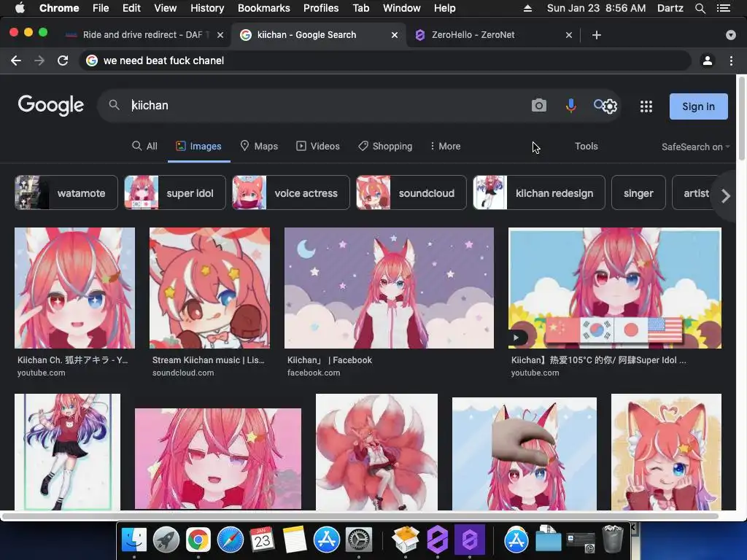Screen dimensions: 747x560
Task: Launch Safari from the Dock
Action: click(x=230, y=540)
